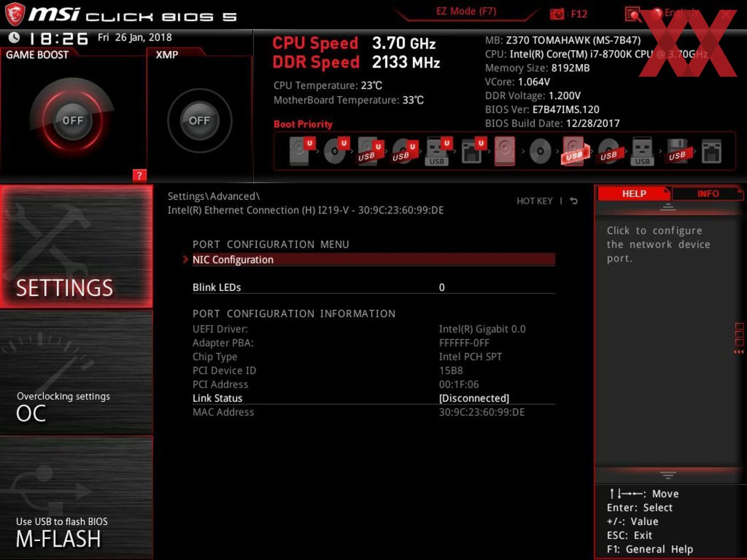
Task: Click the clock icon beside the time
Action: coord(14,37)
